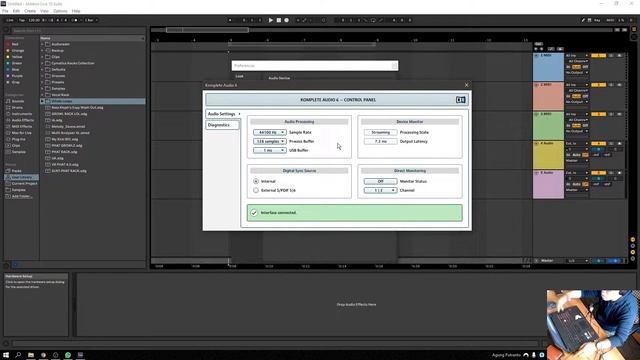Open the Options menu
640x360 pixels.
coord(60,11)
